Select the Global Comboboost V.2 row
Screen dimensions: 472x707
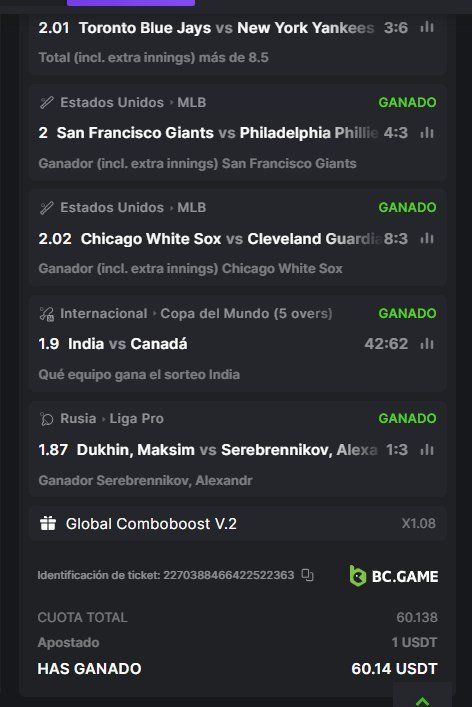coord(238,523)
